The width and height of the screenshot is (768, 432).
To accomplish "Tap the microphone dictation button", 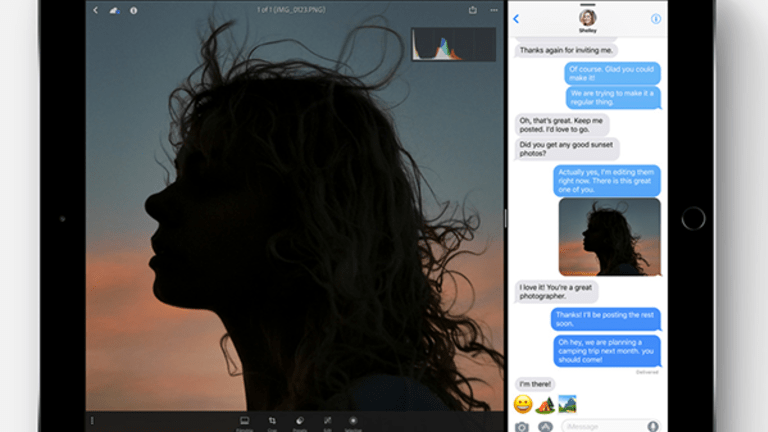I will 652,427.
